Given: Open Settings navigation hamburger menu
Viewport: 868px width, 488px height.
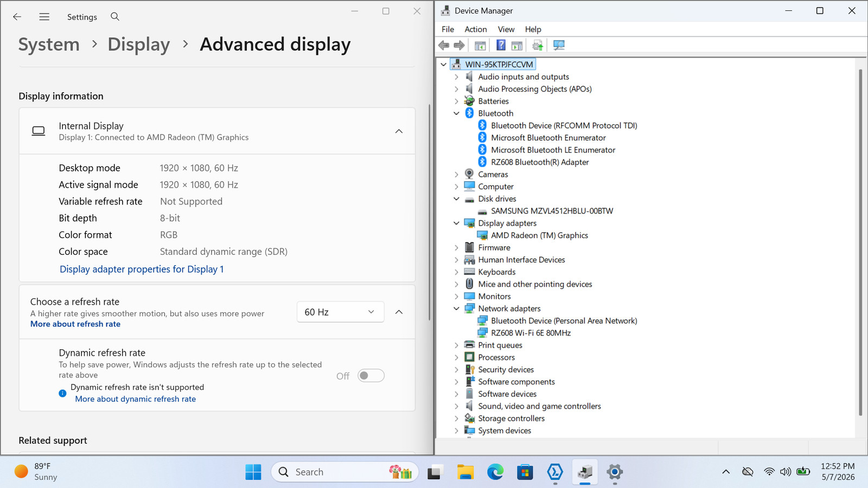Looking at the screenshot, I should coord(44,17).
